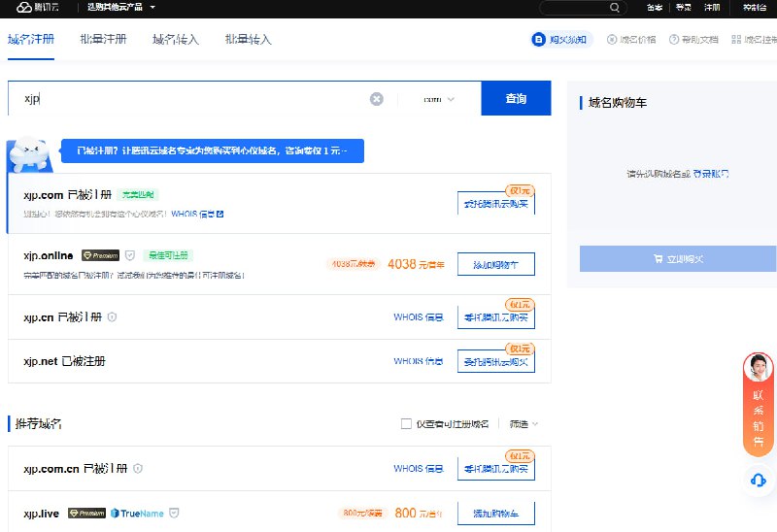Click entrust purchase button for xjp.net
This screenshot has width=777, height=532.
[x=496, y=361]
